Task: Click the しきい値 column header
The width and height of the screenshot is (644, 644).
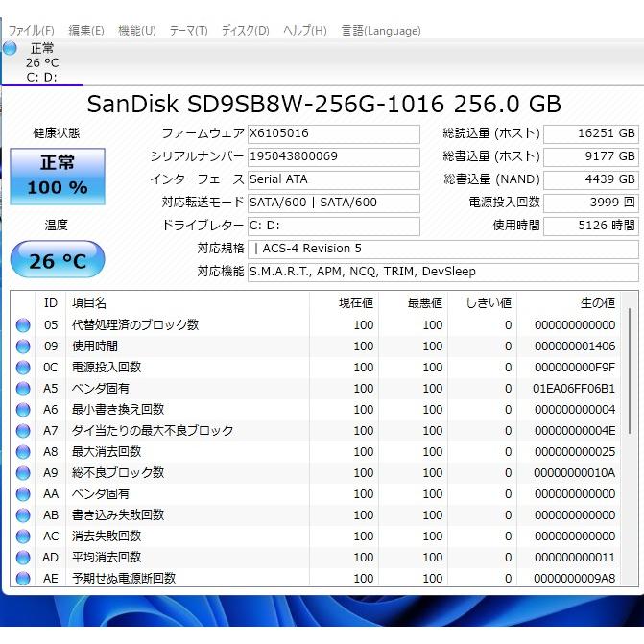Action: (482, 303)
